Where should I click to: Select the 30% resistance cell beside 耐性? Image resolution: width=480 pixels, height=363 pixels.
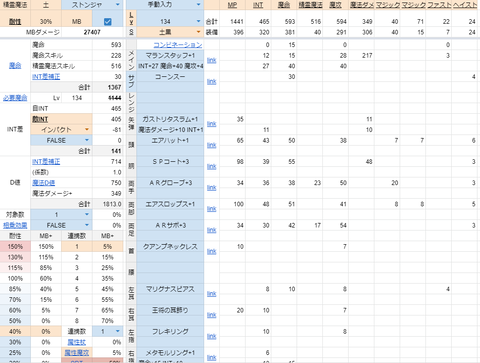pyautogui.click(x=46, y=22)
